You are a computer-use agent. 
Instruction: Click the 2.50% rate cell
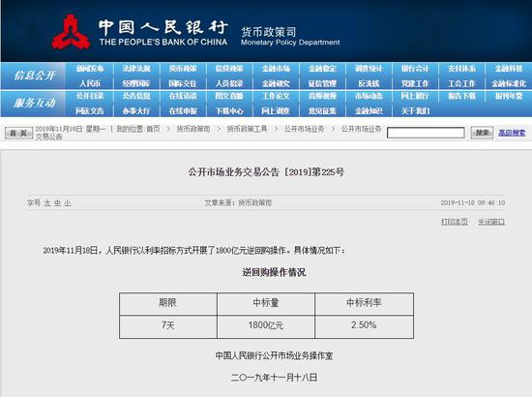364,326
